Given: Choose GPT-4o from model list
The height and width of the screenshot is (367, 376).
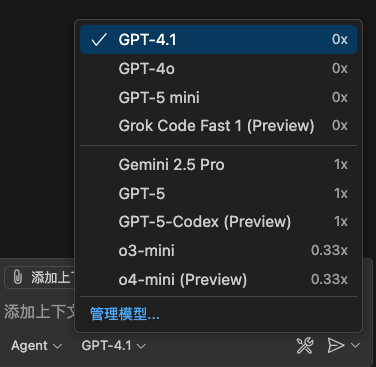Looking at the screenshot, I should tap(218, 69).
